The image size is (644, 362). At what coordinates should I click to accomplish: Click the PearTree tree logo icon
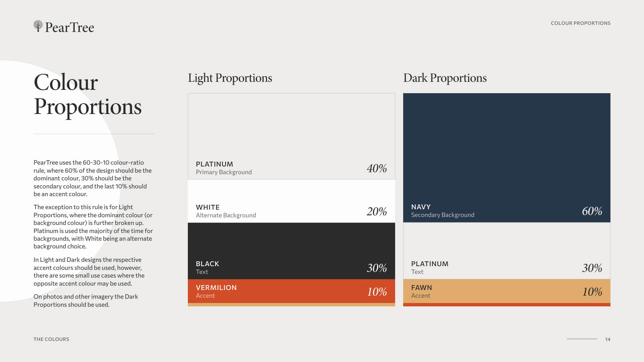pyautogui.click(x=38, y=26)
